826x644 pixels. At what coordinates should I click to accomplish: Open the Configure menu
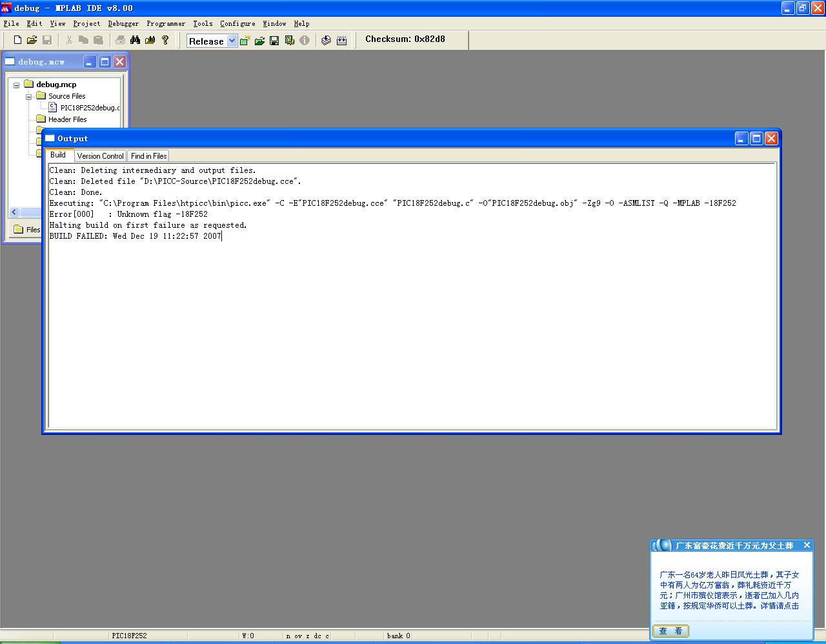(x=237, y=23)
